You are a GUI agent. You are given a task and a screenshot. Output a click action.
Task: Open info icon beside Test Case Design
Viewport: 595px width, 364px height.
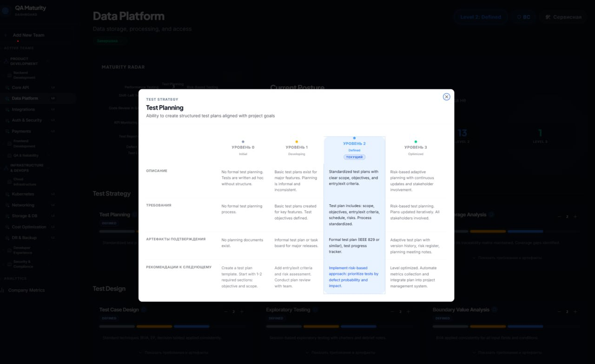pos(144,310)
